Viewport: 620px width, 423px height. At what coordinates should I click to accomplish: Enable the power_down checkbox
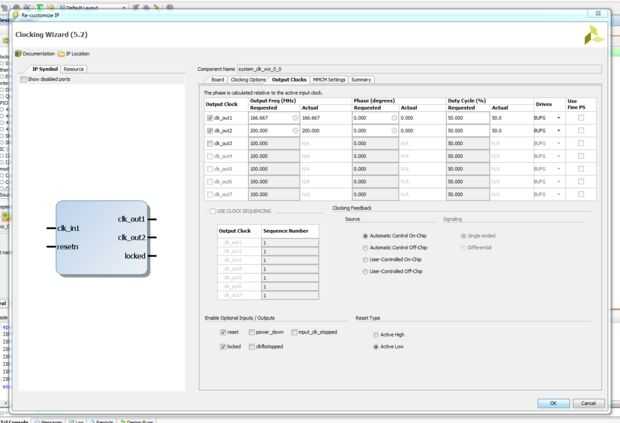(251, 332)
